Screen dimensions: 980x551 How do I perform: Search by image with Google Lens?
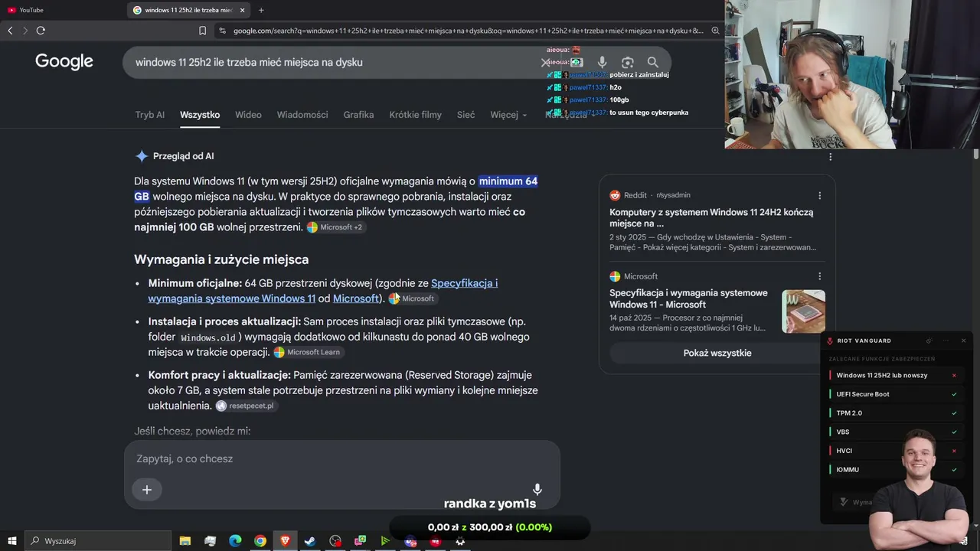point(628,62)
